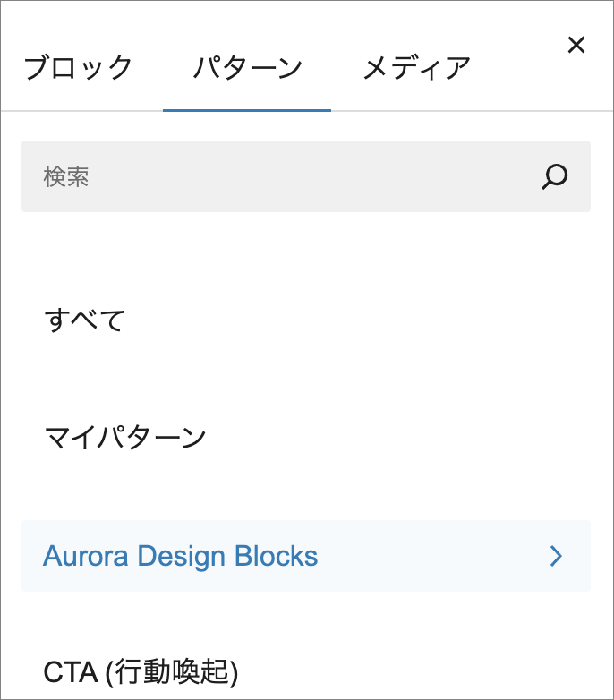Show すべて pattern category
The image size is (614, 700).
[85, 320]
